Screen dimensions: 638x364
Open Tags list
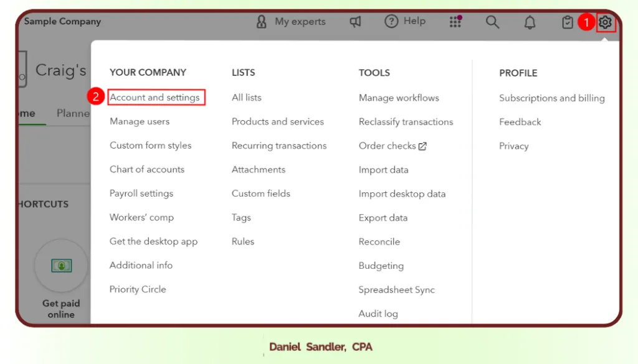pos(241,218)
